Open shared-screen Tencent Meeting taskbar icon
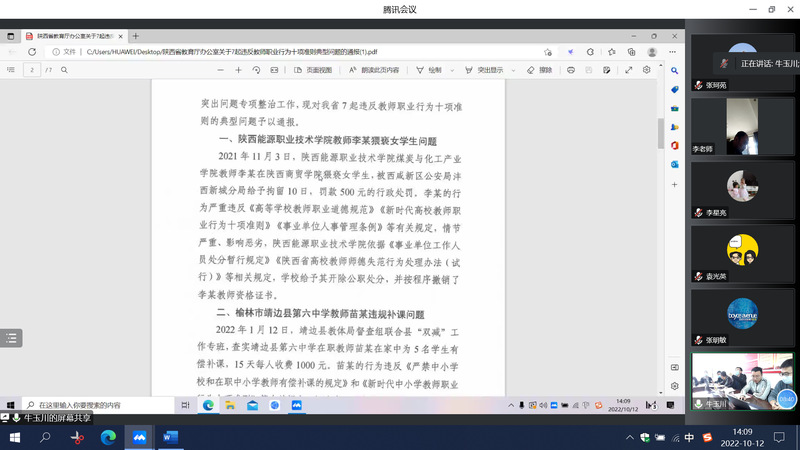This screenshot has width=800, height=450. (296, 405)
